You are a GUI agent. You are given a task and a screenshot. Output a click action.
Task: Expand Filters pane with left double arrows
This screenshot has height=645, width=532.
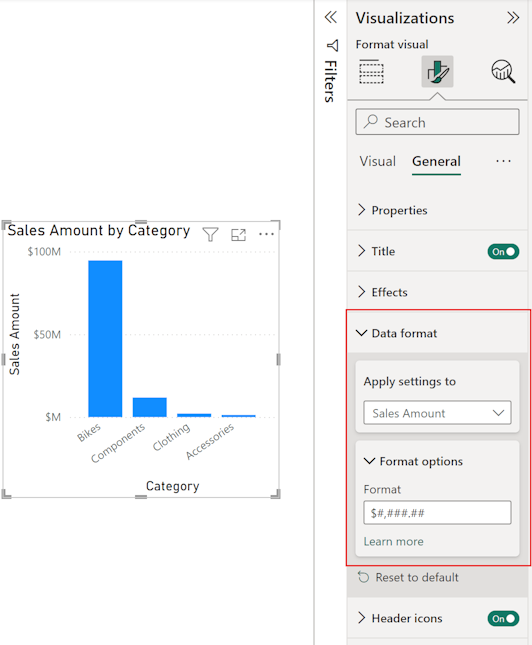click(x=330, y=17)
